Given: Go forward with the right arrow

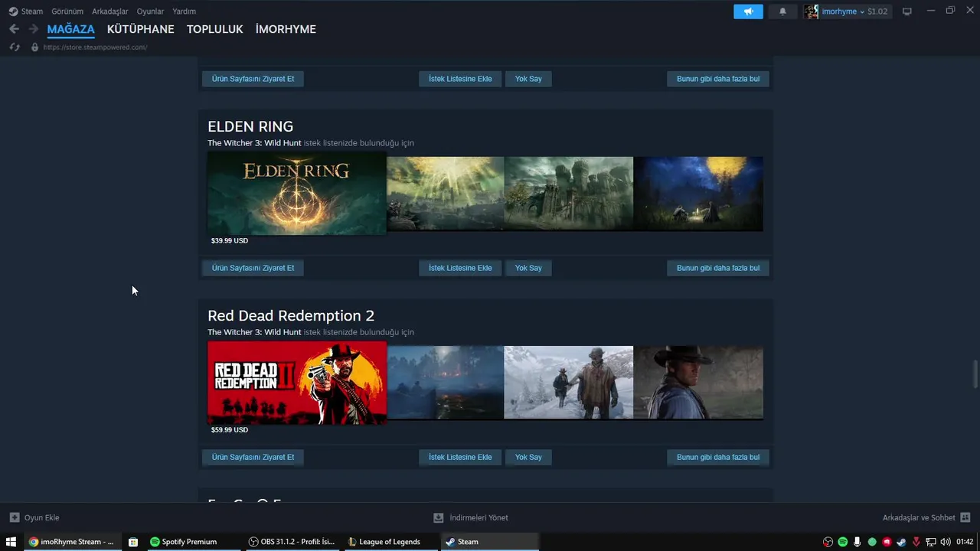Looking at the screenshot, I should coord(33,29).
